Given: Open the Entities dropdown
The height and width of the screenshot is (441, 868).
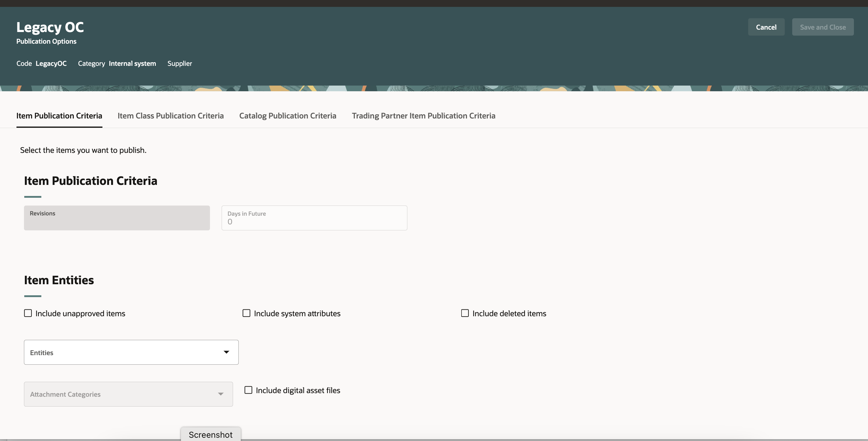Looking at the screenshot, I should pos(131,352).
